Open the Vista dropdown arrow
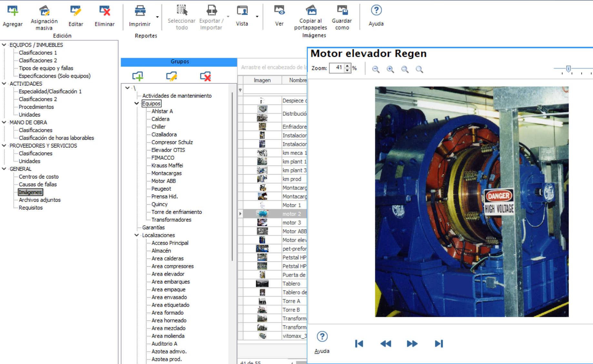The image size is (593, 364). click(x=257, y=16)
